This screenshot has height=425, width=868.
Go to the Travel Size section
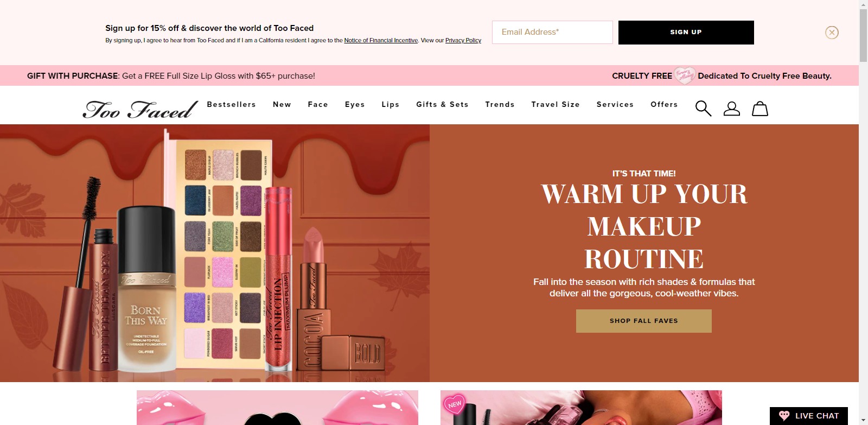point(556,104)
